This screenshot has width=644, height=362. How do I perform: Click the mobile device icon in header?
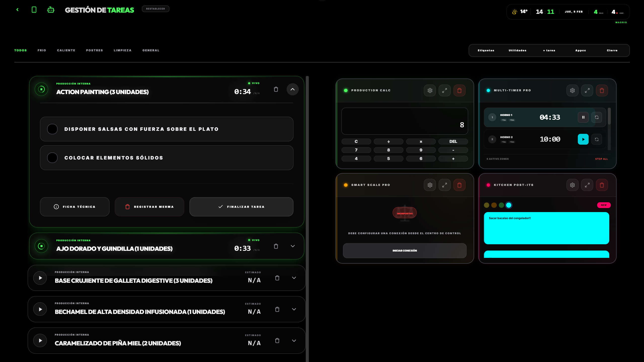click(34, 10)
